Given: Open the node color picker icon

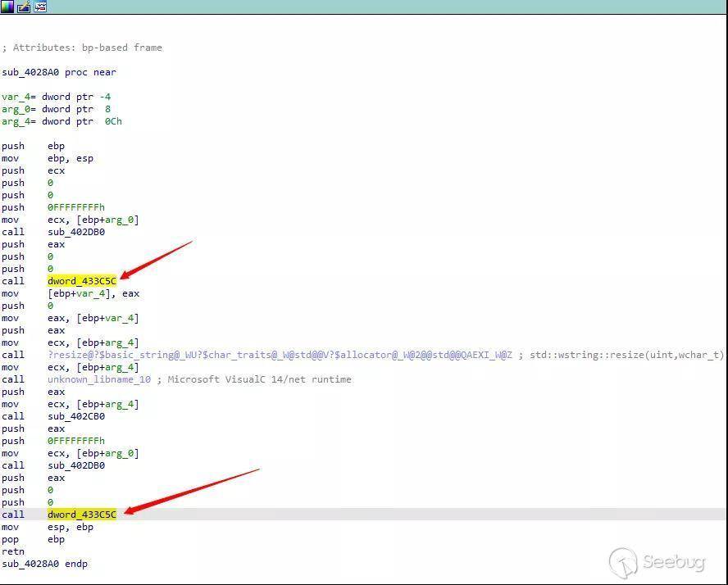Looking at the screenshot, I should pyautogui.click(x=7, y=7).
